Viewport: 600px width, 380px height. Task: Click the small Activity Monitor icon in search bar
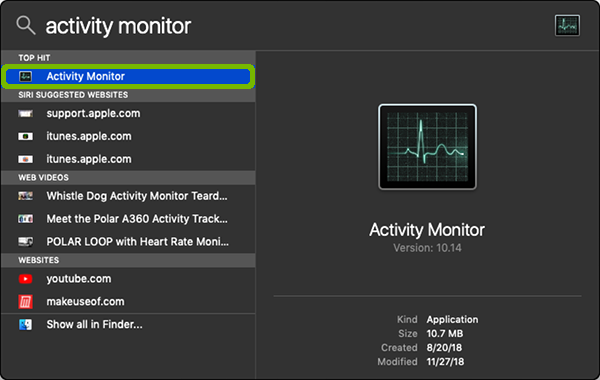pyautogui.click(x=567, y=26)
